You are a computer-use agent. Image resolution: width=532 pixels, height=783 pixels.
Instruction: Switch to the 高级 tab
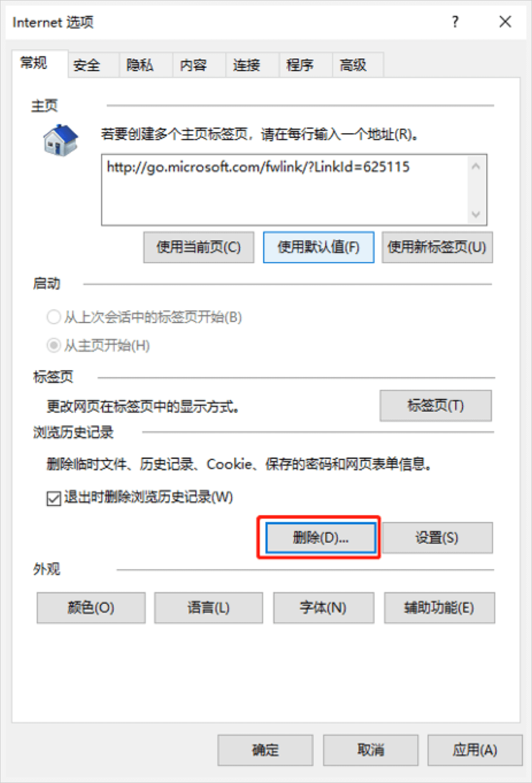tap(353, 65)
